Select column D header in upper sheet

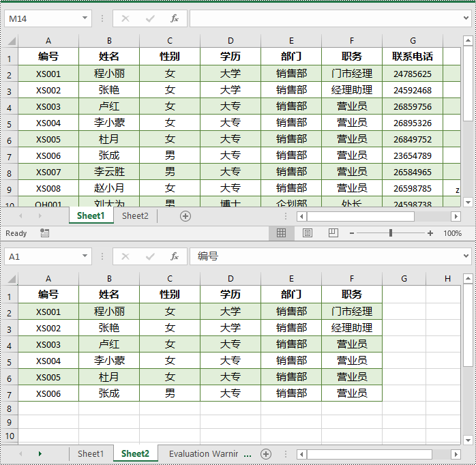230,41
